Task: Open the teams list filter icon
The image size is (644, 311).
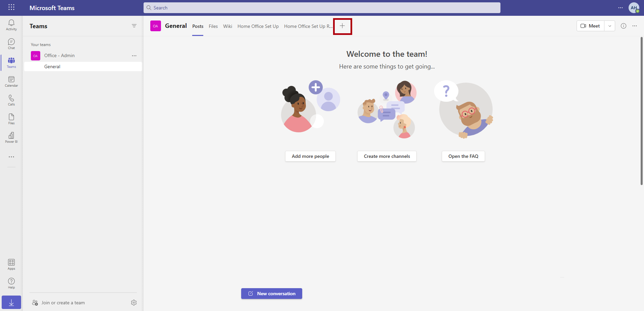Action: (134, 26)
